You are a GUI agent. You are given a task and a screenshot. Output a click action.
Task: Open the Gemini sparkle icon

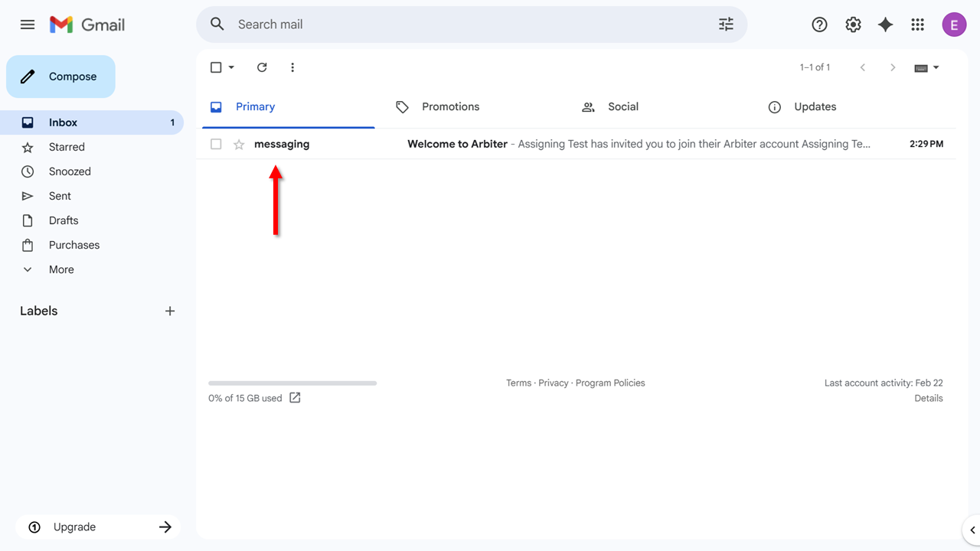coord(885,24)
